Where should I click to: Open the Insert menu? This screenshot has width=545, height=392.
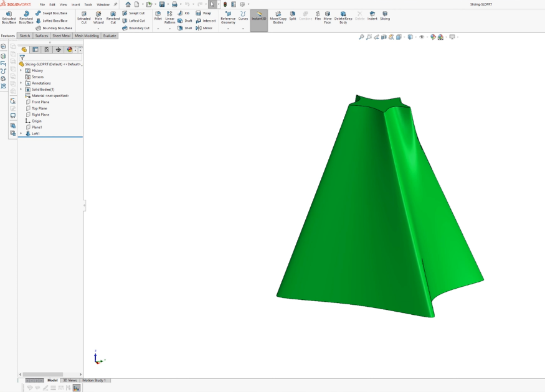[x=75, y=4]
